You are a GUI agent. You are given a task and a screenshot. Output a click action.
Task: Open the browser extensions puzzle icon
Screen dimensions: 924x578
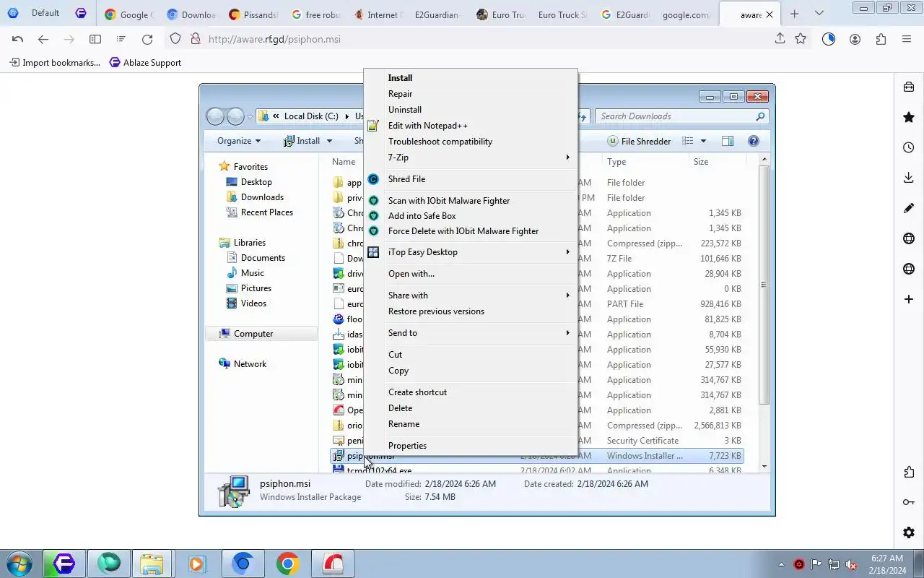881,39
